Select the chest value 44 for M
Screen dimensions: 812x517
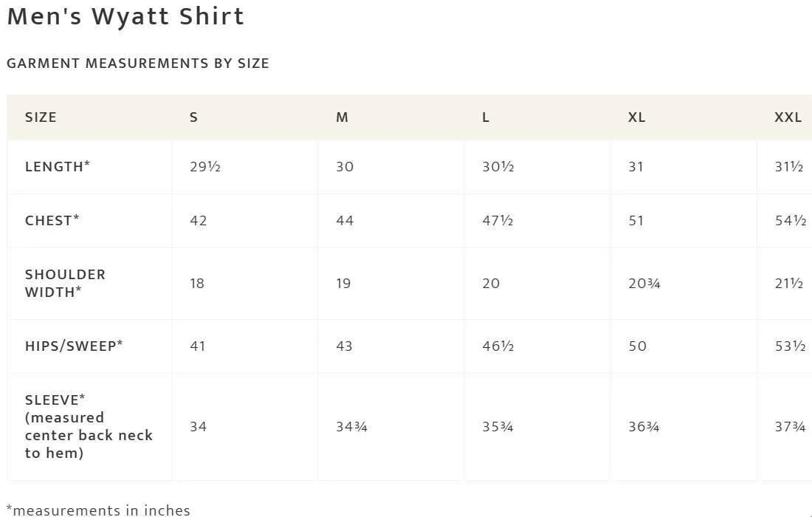pos(345,221)
